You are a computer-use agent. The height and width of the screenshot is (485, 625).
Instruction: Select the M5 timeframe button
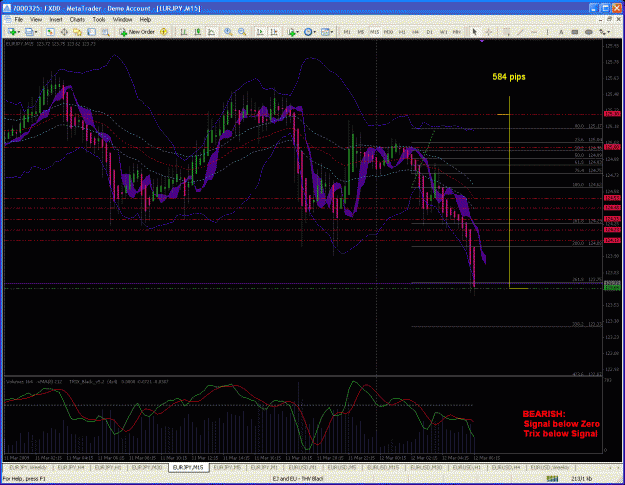pyautogui.click(x=361, y=32)
